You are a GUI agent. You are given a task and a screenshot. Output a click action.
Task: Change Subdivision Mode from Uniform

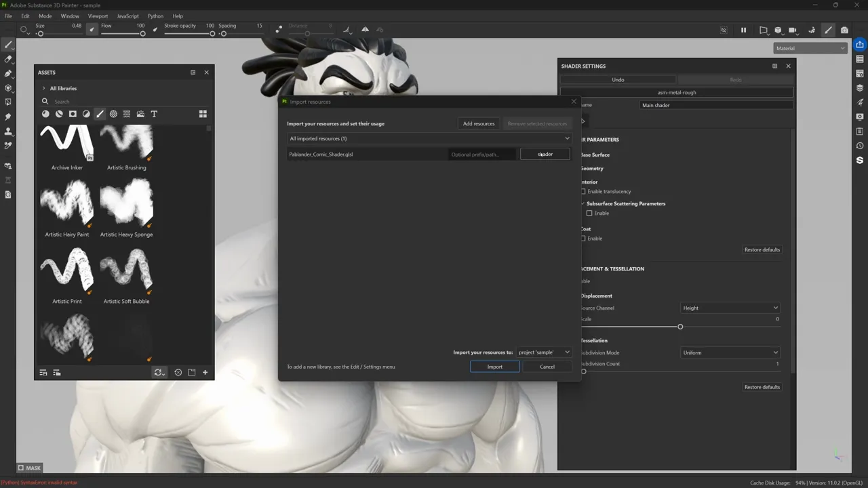730,352
